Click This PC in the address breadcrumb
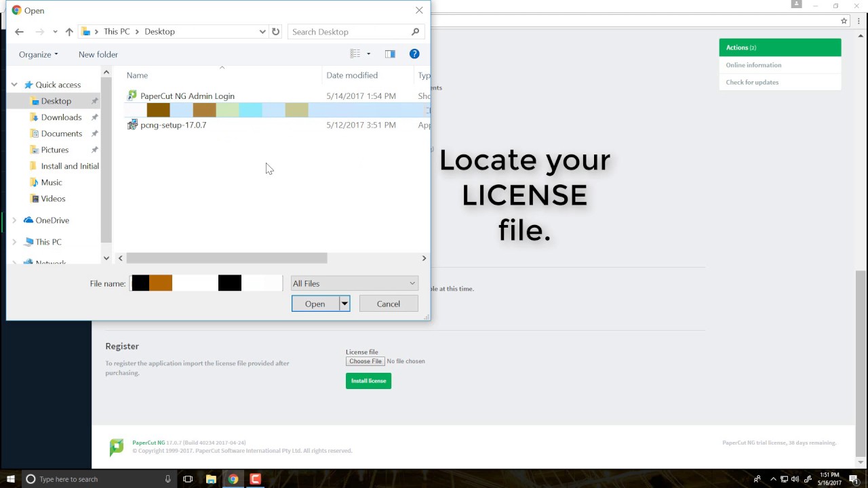Screen dimensions: 868x488 point(117,32)
